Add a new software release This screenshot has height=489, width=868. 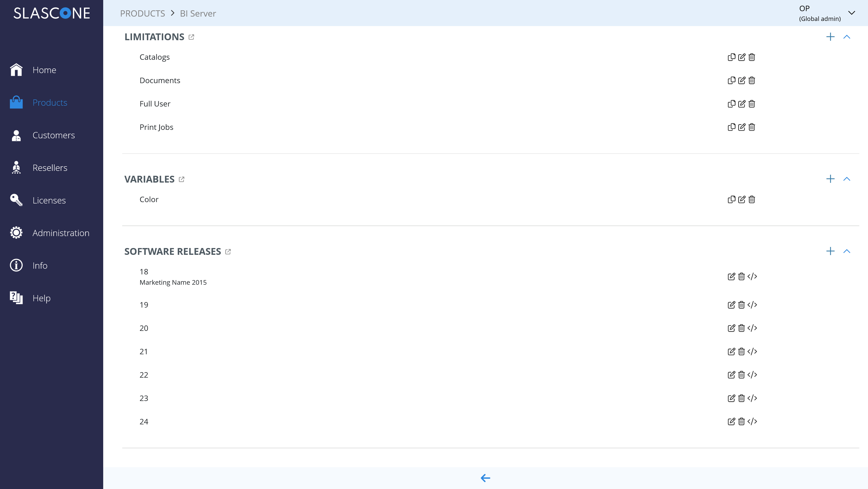click(830, 251)
